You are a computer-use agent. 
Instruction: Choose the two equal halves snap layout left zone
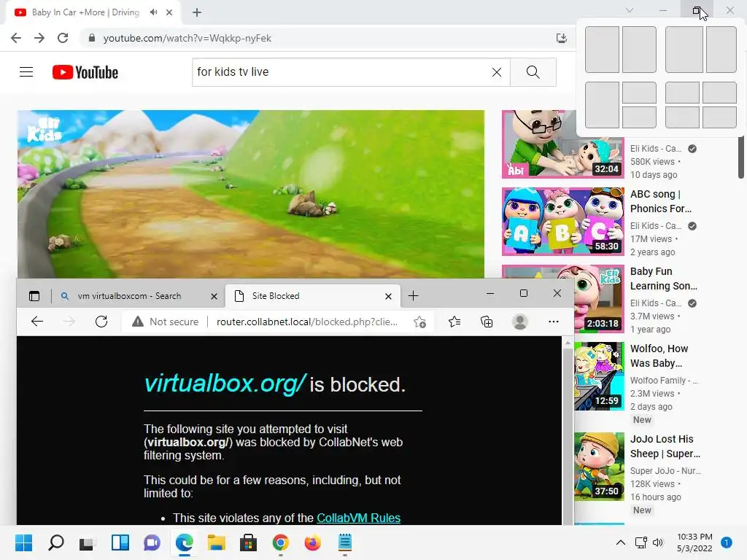point(602,50)
